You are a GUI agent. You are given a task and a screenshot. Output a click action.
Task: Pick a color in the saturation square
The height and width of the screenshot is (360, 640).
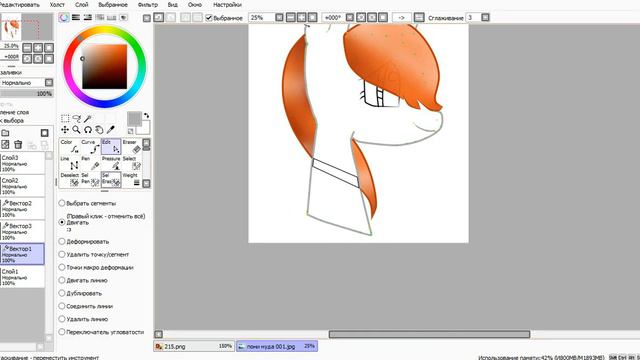tap(104, 67)
